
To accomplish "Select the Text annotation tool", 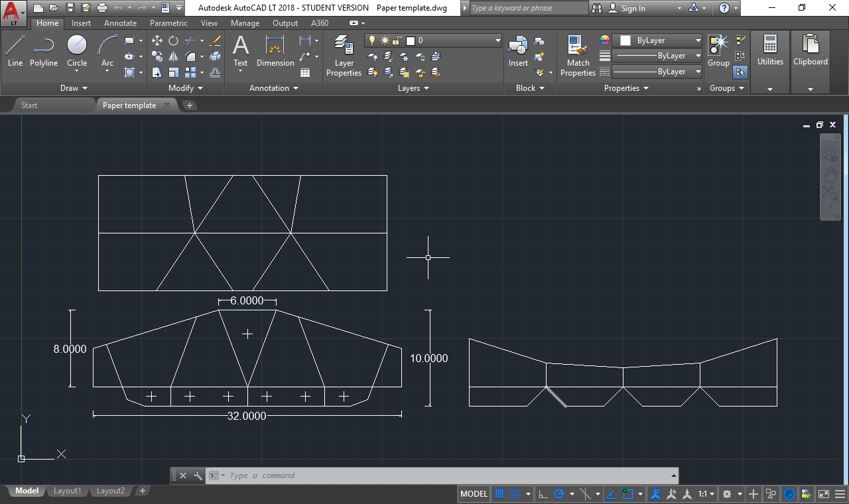I will [241, 52].
